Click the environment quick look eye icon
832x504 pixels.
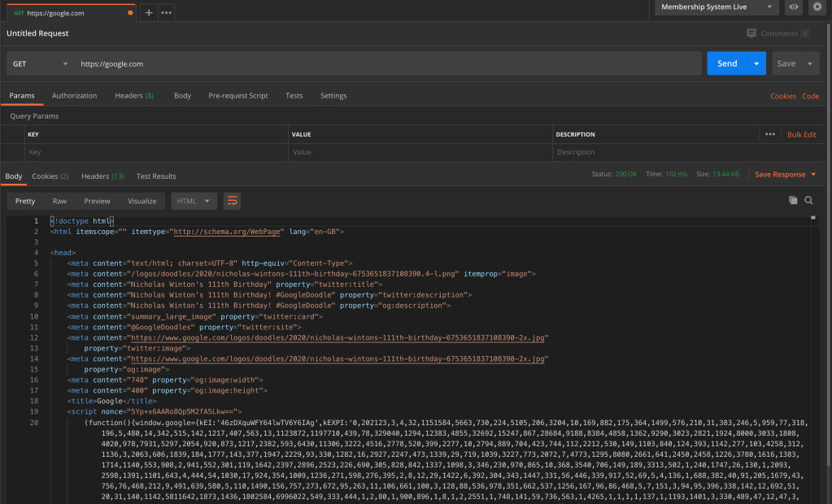pos(794,7)
